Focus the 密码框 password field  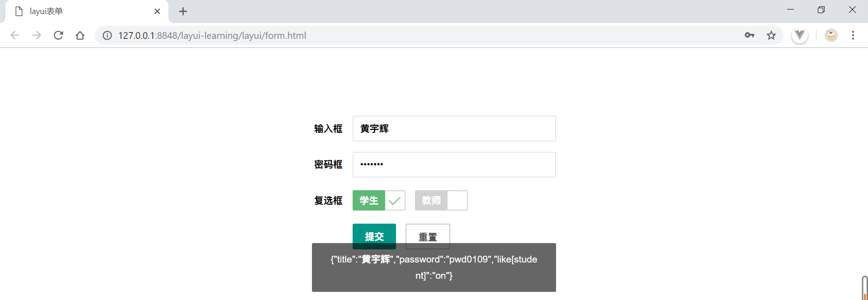click(x=454, y=164)
